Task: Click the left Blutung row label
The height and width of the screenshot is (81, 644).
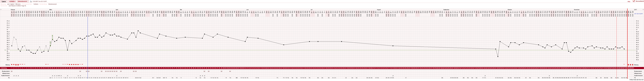Action: click(8, 65)
